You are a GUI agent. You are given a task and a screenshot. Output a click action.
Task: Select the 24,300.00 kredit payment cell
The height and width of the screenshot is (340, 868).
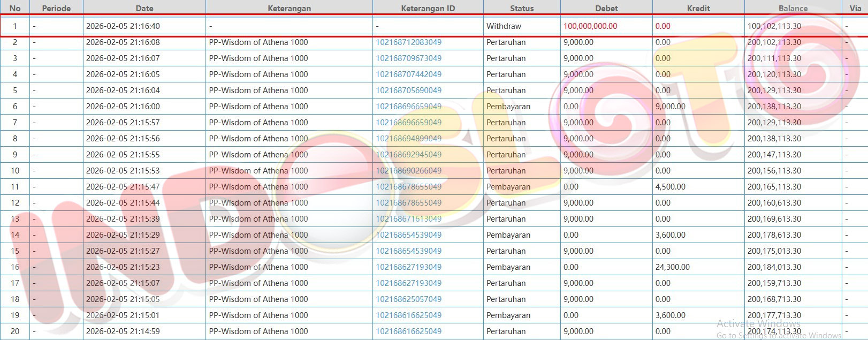[x=673, y=267]
